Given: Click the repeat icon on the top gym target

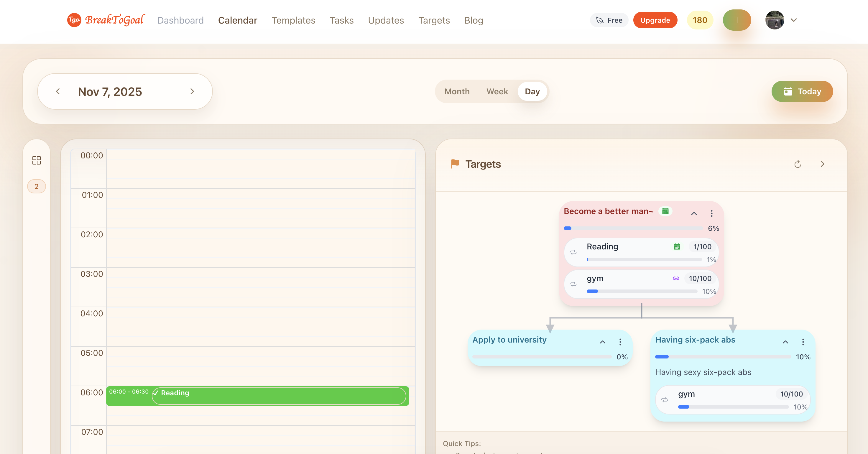Looking at the screenshot, I should click(573, 284).
